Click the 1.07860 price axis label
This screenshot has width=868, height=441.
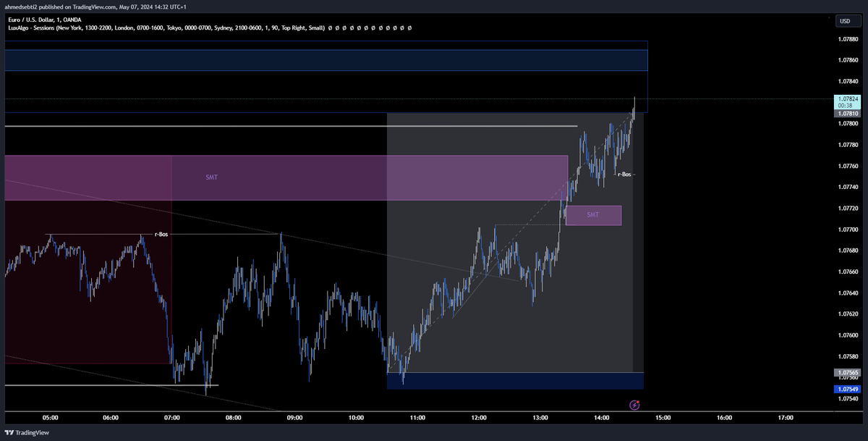[x=847, y=60]
